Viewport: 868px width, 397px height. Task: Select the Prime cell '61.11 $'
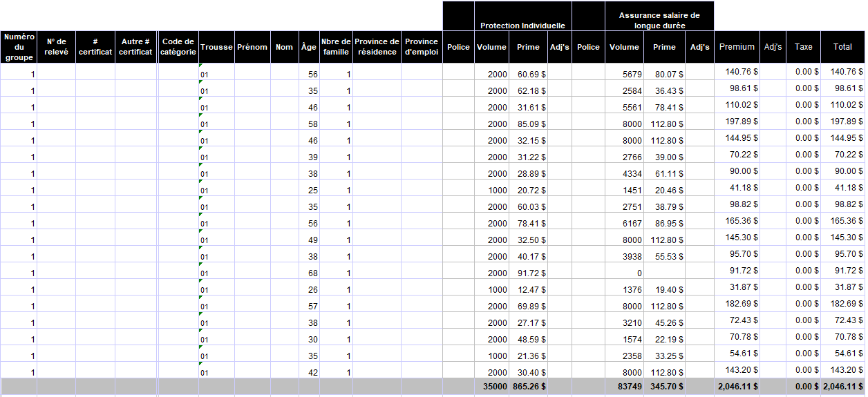coord(665,171)
